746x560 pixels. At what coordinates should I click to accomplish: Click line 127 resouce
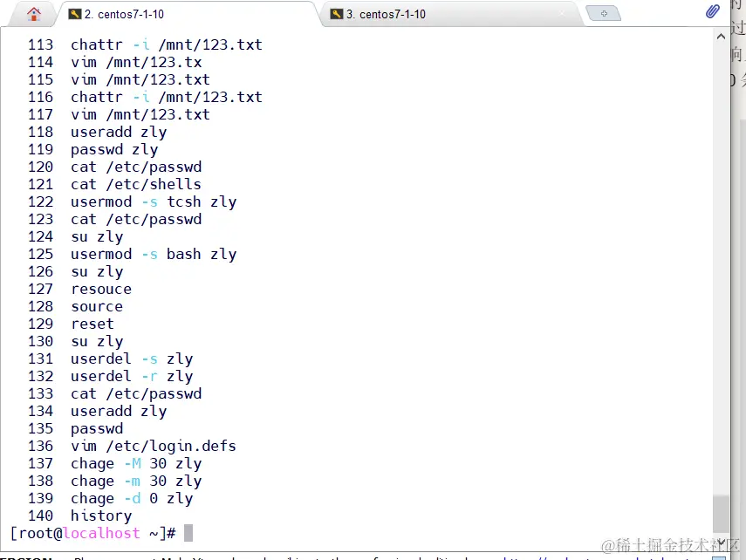[x=79, y=289]
